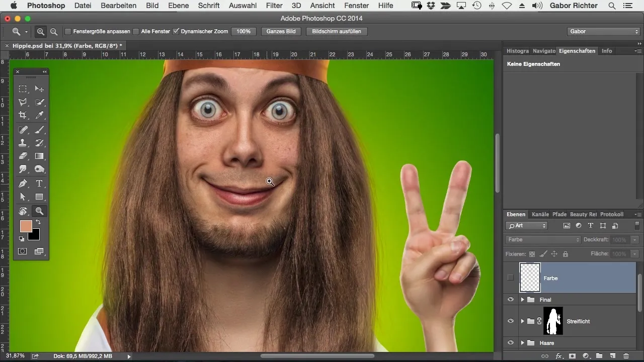Open the Fläche dropdown arrow
Screen dimensions: 644x362
(635, 254)
